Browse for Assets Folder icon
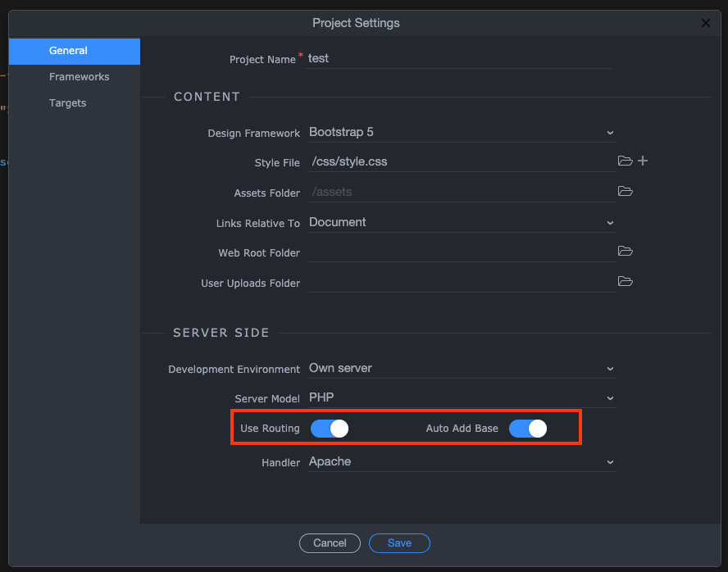Viewport: 728px width, 572px height. pyautogui.click(x=625, y=191)
